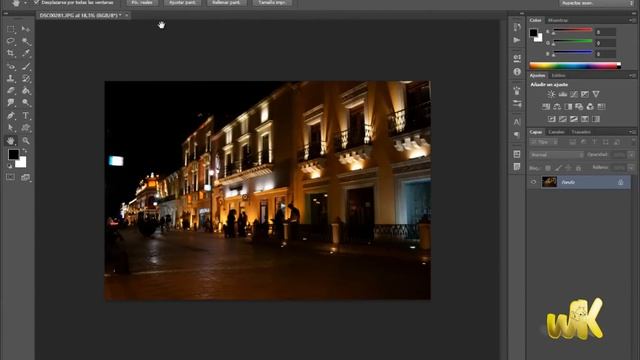Viewport: 640px width, 360px height.
Task: Swap foreground and background colors arrow
Action: pyautogui.click(x=24, y=151)
